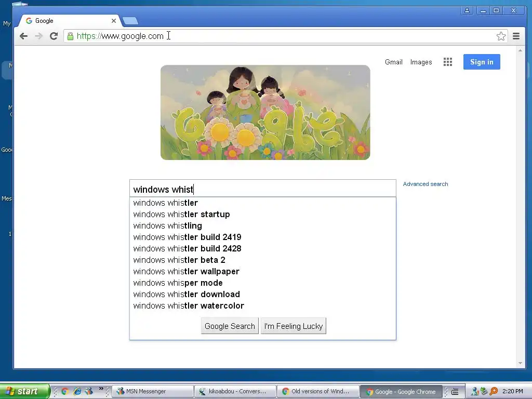Viewport: 532px width, 399px height.
Task: Click the Google Search button
Action: 230,326
